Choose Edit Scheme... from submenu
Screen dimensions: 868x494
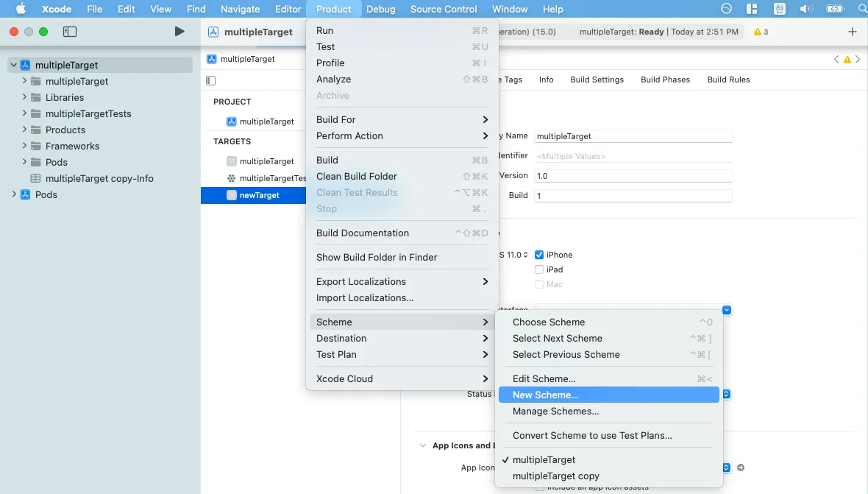[608, 379]
